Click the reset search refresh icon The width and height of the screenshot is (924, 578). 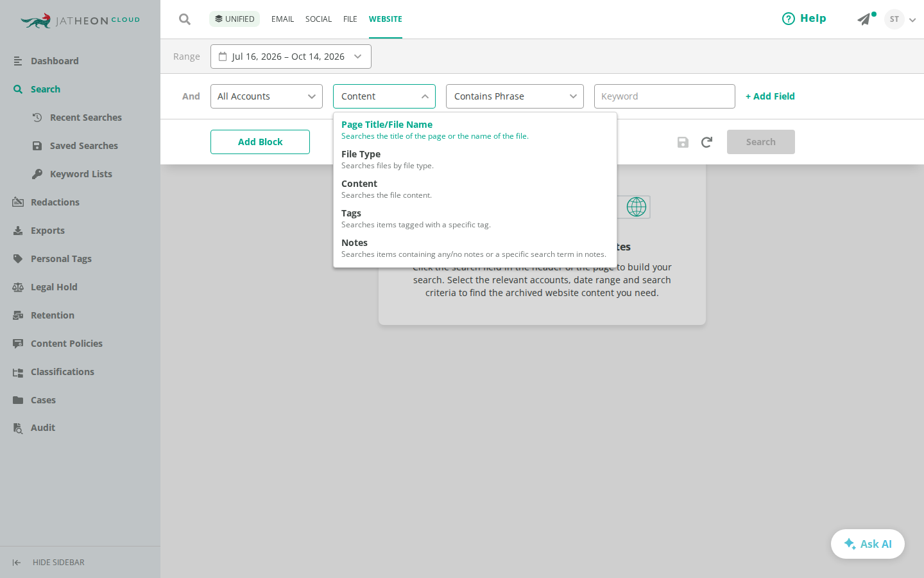click(x=706, y=142)
